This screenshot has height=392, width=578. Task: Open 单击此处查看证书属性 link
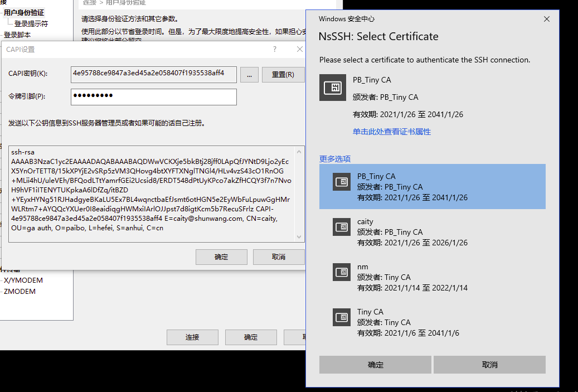tap(391, 132)
